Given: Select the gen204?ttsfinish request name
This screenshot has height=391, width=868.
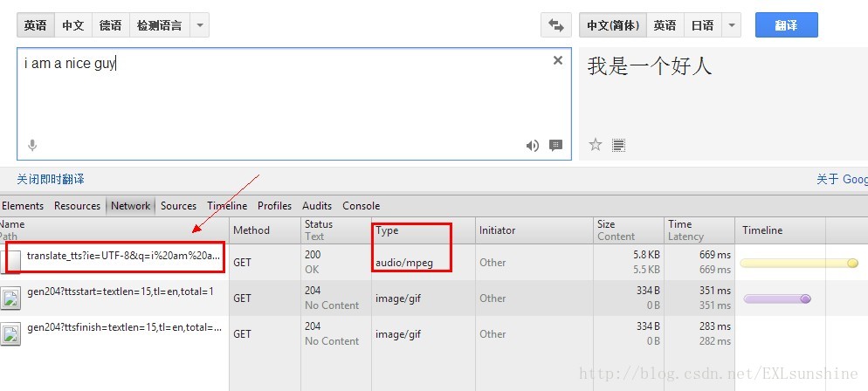Looking at the screenshot, I should point(125,327).
